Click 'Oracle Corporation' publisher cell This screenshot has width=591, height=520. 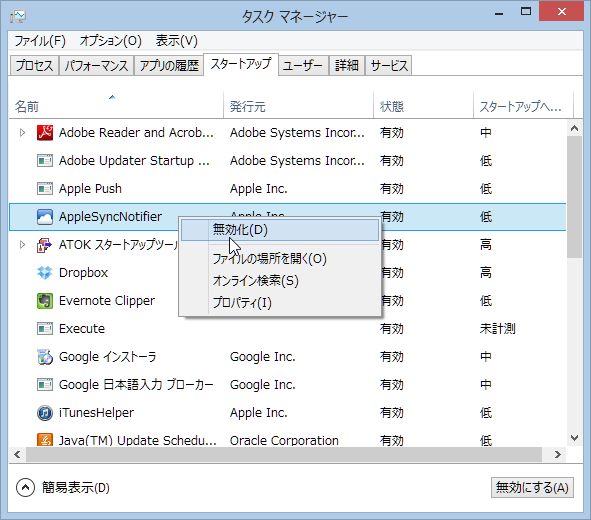(x=284, y=440)
